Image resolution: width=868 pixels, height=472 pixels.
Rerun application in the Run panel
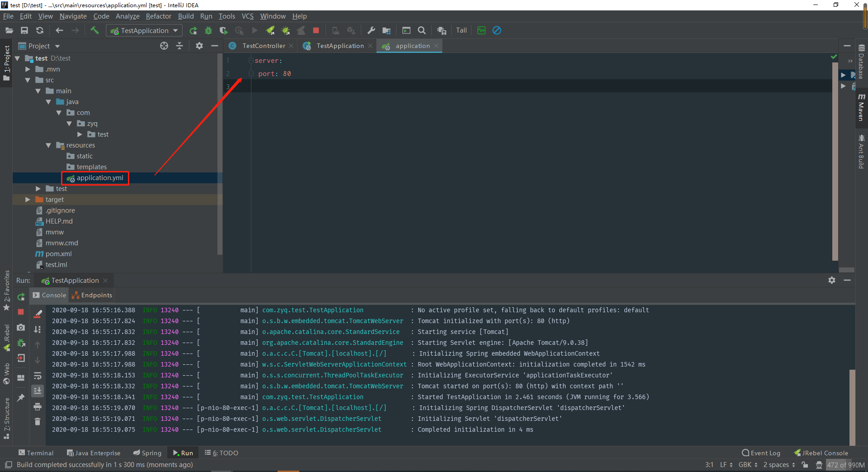point(21,297)
